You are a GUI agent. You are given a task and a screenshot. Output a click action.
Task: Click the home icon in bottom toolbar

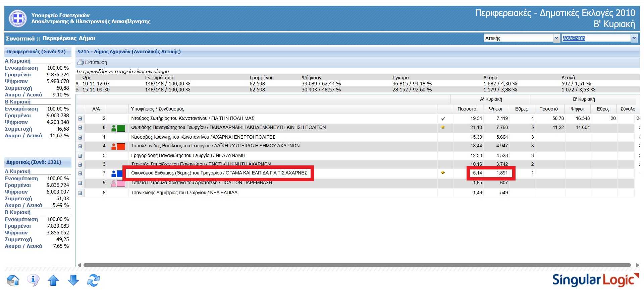tap(13, 280)
